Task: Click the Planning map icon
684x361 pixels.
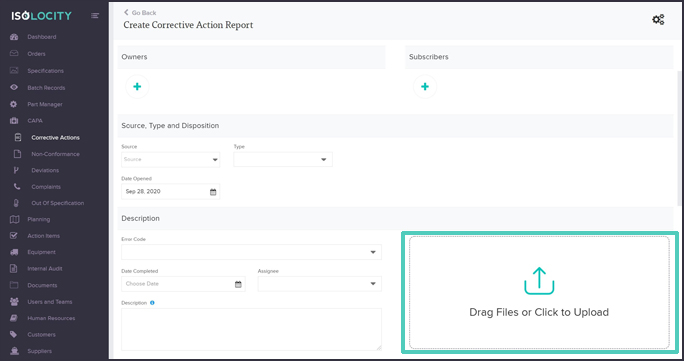Action: pos(14,219)
